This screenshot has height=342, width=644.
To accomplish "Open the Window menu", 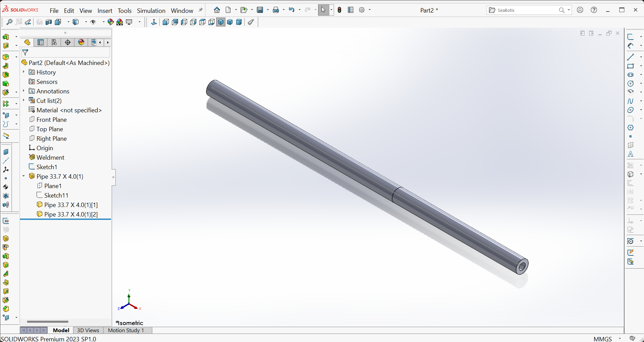I will [x=182, y=10].
